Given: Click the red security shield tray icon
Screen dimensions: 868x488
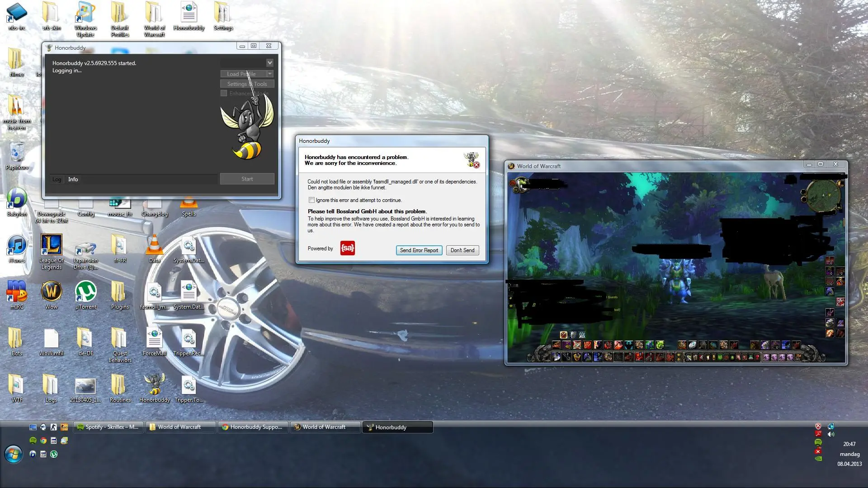Looking at the screenshot, I should (818, 426).
